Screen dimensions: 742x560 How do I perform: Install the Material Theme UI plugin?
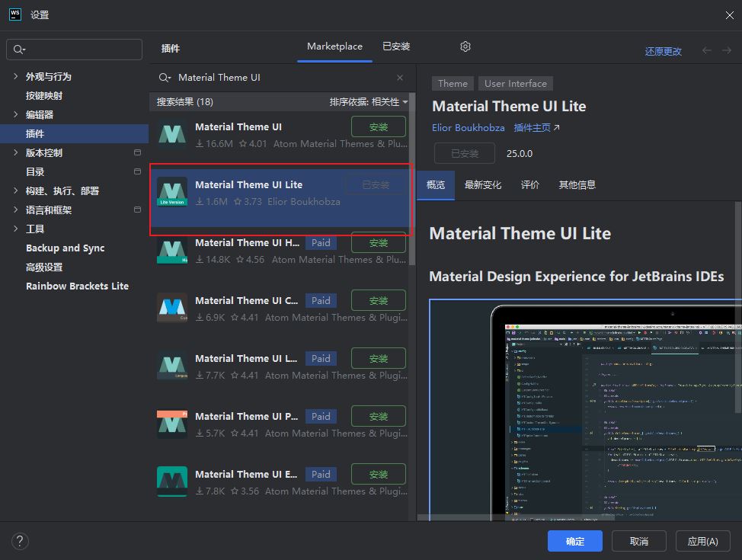pos(379,127)
